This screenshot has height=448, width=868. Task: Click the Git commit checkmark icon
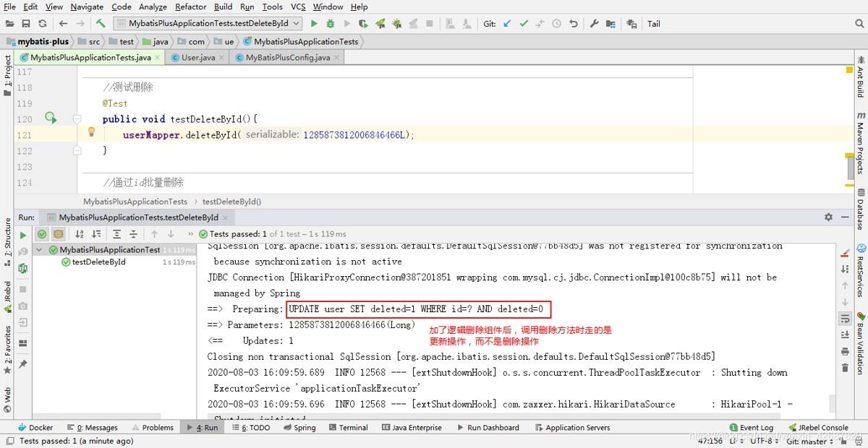click(x=524, y=24)
